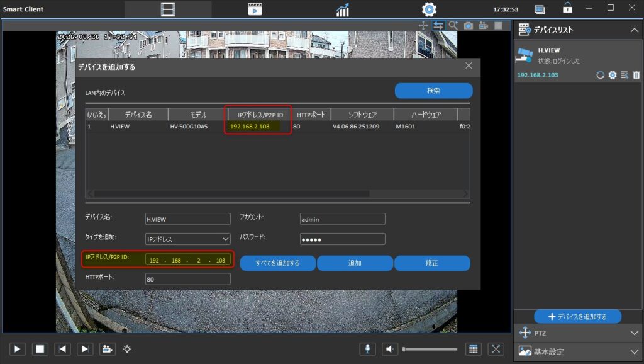Refresh the H.VIEW device connection
Screen dimensions: 644x364
coord(600,75)
